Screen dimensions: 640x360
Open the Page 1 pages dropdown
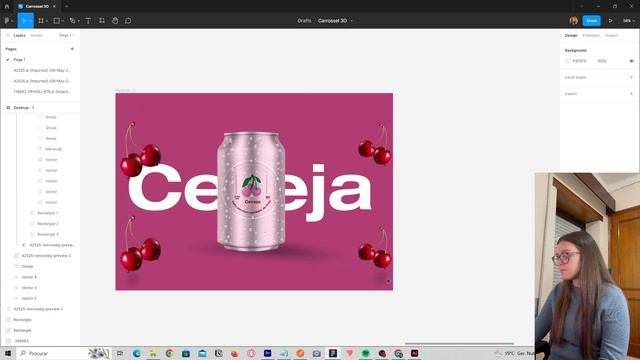tap(67, 36)
